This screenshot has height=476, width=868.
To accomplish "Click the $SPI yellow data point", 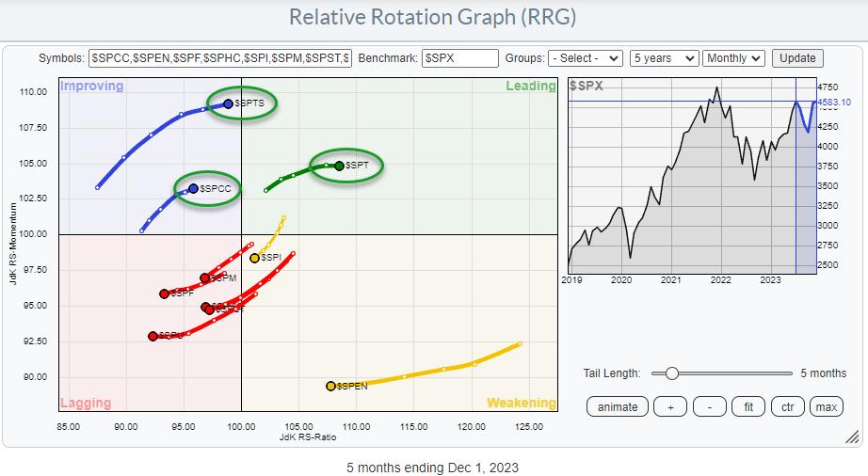I will 254,258.
